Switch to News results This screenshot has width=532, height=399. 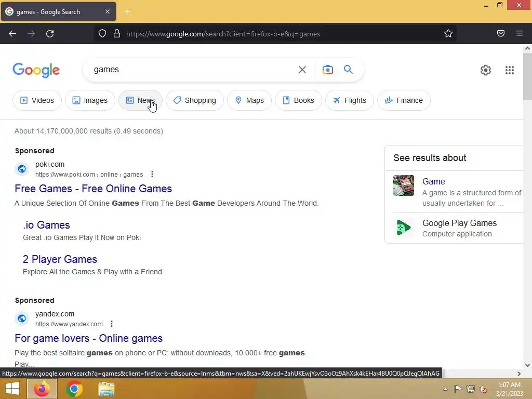140,100
